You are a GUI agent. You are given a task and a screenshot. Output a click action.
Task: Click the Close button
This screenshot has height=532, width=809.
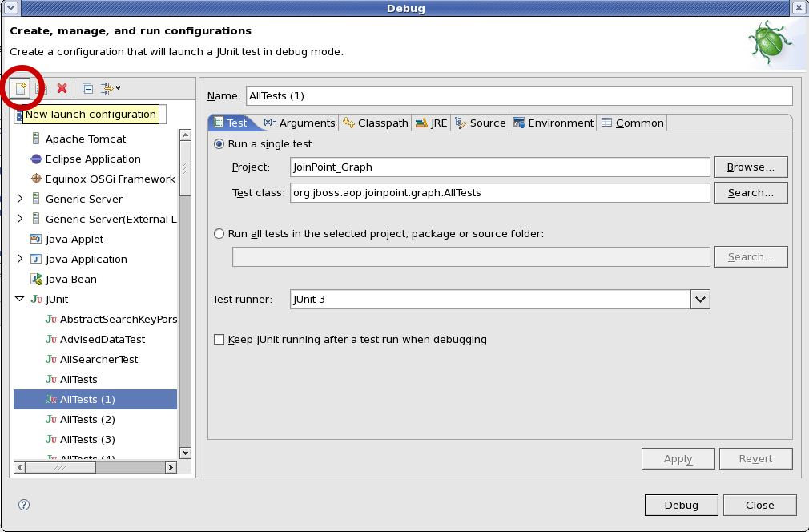coord(759,506)
